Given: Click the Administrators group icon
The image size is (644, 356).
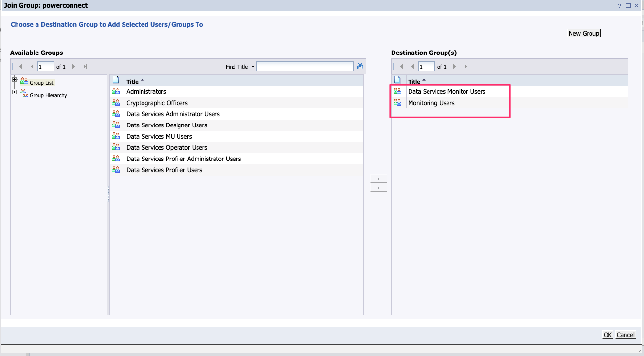Looking at the screenshot, I should 116,91.
